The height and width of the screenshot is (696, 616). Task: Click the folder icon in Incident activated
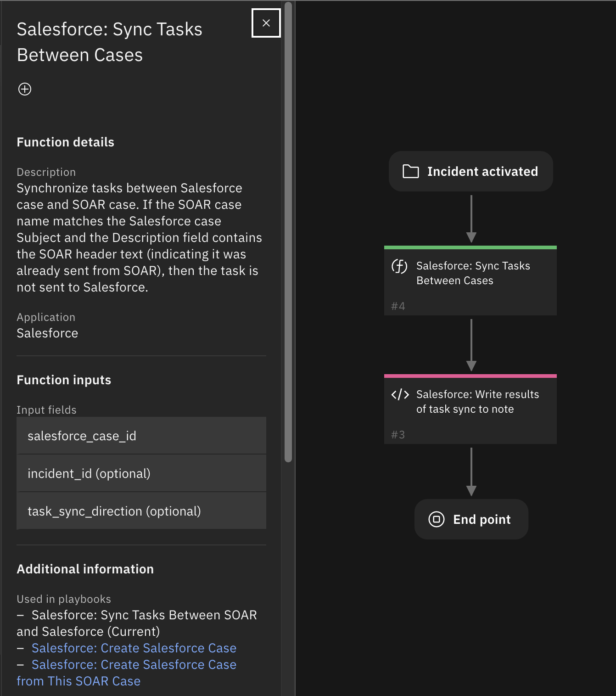pos(410,171)
